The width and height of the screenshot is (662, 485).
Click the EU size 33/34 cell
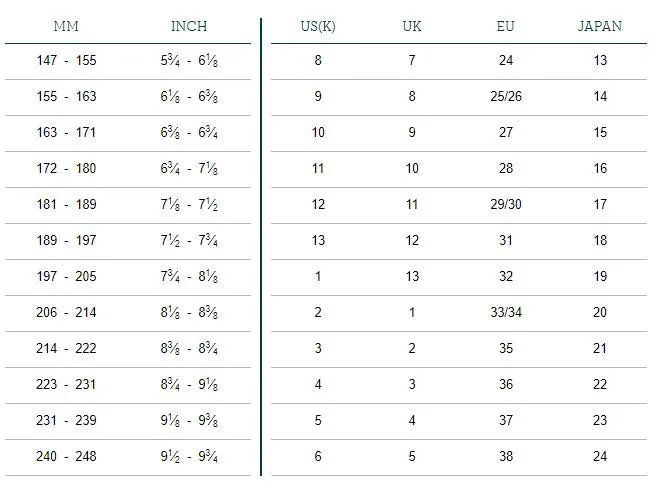pos(505,313)
